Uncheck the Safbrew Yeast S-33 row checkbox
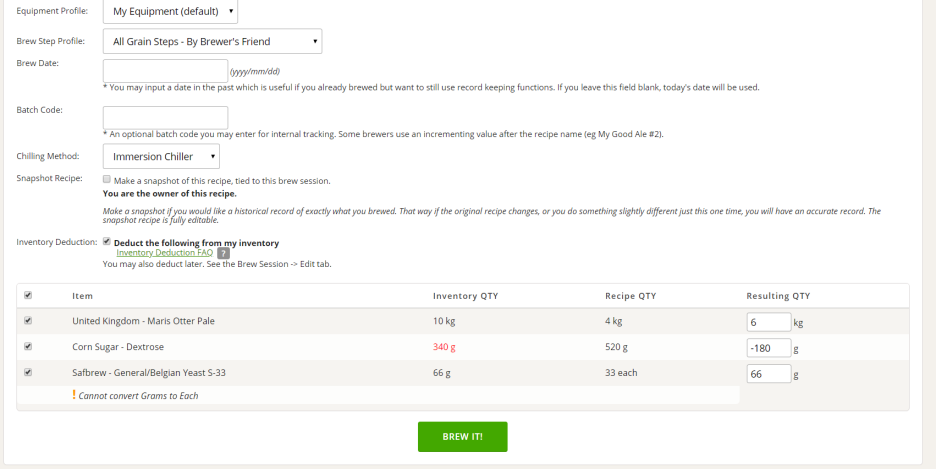The image size is (936, 469). coord(28,372)
